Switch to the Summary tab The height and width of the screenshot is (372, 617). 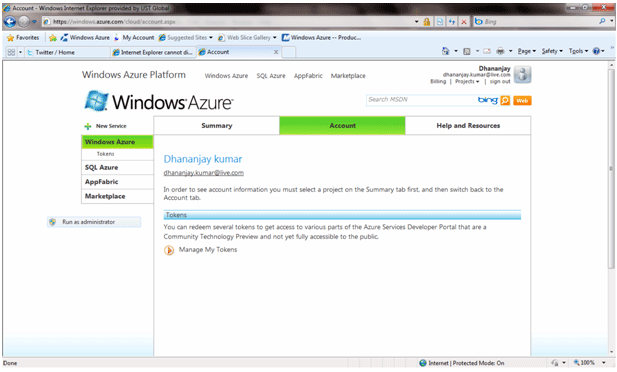[216, 126]
